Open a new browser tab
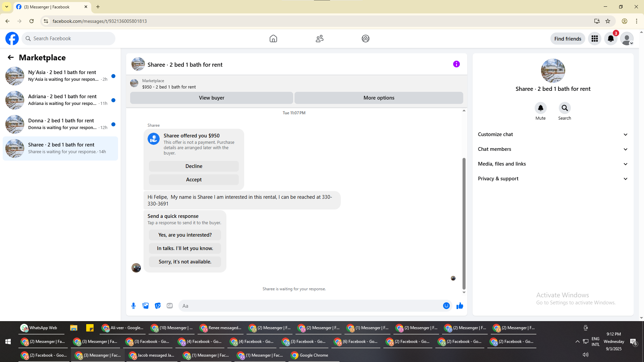 [98, 7]
